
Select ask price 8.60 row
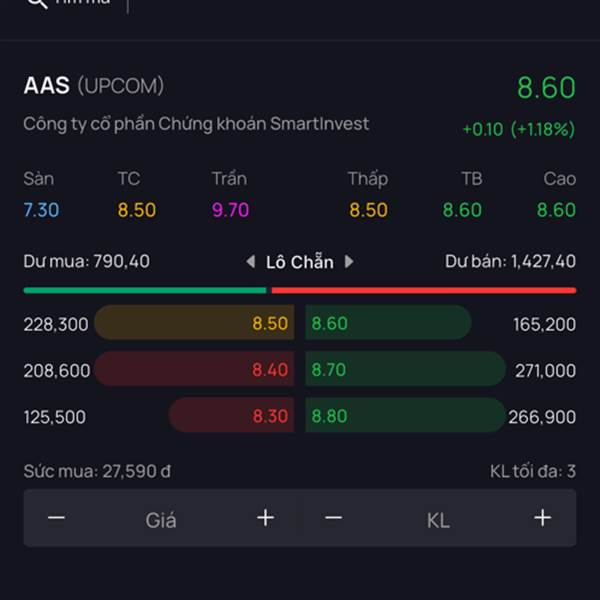tap(387, 323)
